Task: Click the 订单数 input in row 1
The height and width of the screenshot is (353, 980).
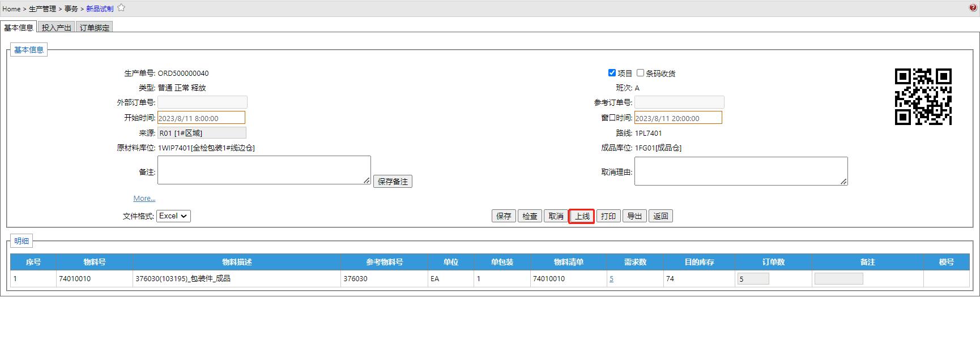Action: coord(753,279)
